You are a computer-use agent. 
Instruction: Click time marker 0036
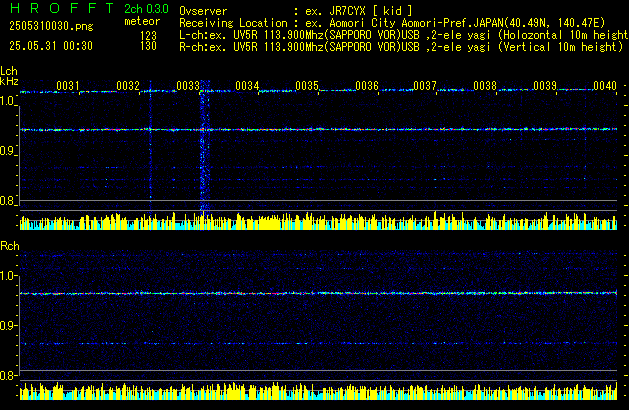pyautogui.click(x=367, y=86)
